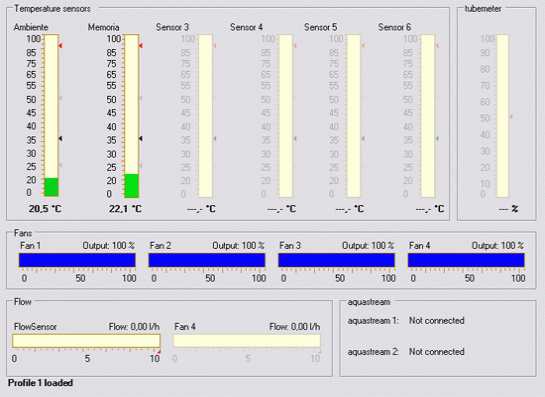Click the Fan 3 blue output bar
Screen dimensions: 545x397
pos(336,260)
